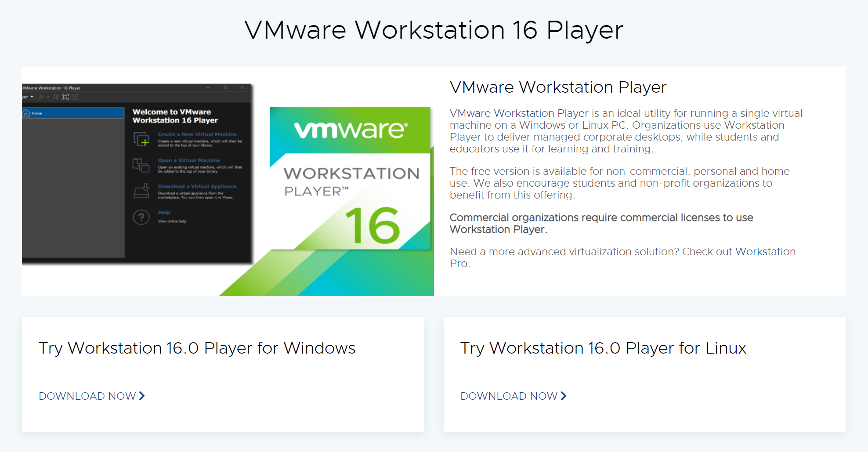The height and width of the screenshot is (452, 868).
Task: Click the green play button in player toolbar
Action: coord(42,97)
